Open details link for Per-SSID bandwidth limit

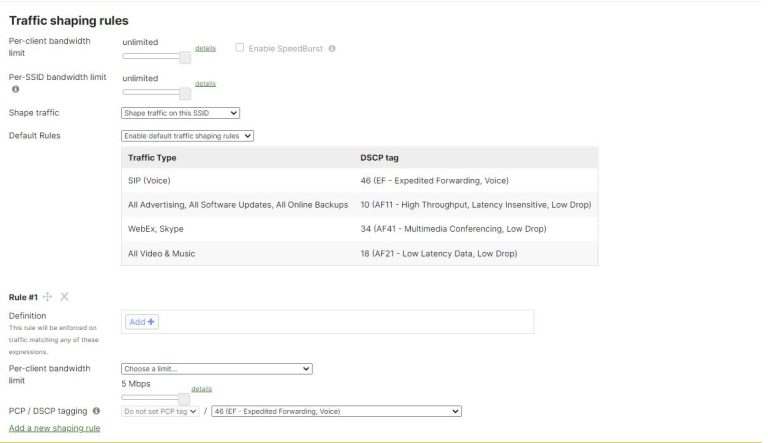[x=205, y=83]
